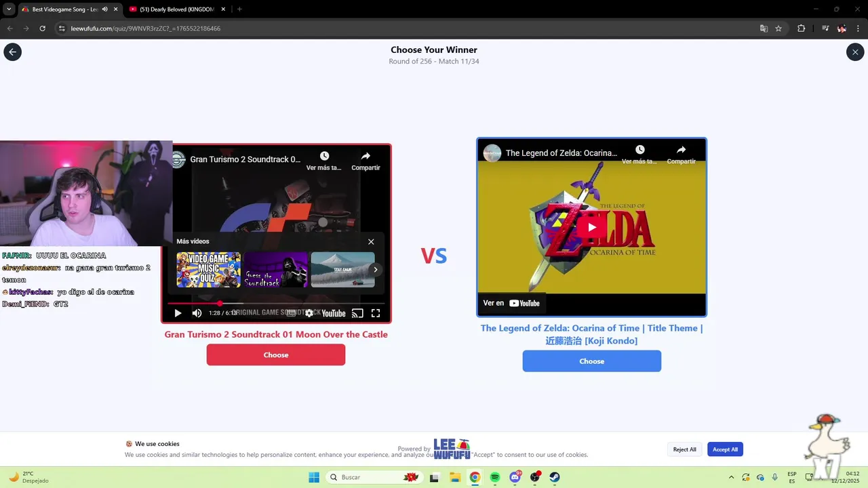Choose Zelda Ocarina of Time Title Theme

pyautogui.click(x=591, y=361)
